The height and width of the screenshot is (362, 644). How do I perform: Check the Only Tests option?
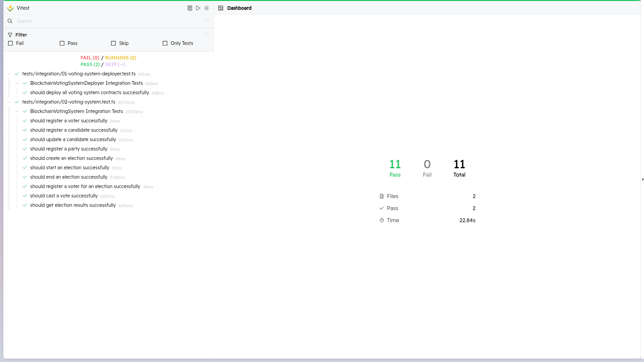[x=165, y=43]
